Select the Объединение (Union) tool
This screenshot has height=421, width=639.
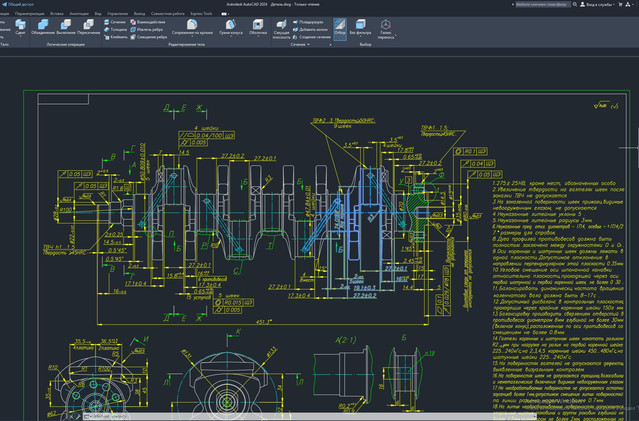pyautogui.click(x=43, y=28)
